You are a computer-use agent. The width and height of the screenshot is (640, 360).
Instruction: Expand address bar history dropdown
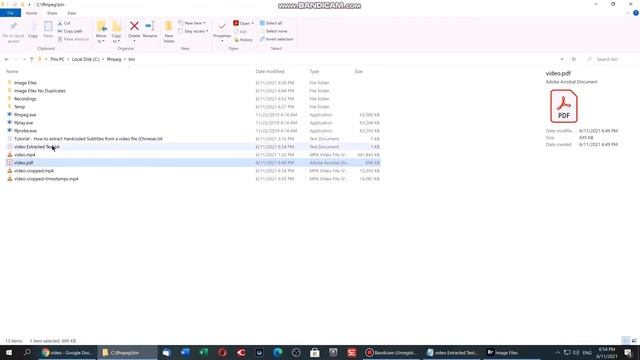click(562, 59)
